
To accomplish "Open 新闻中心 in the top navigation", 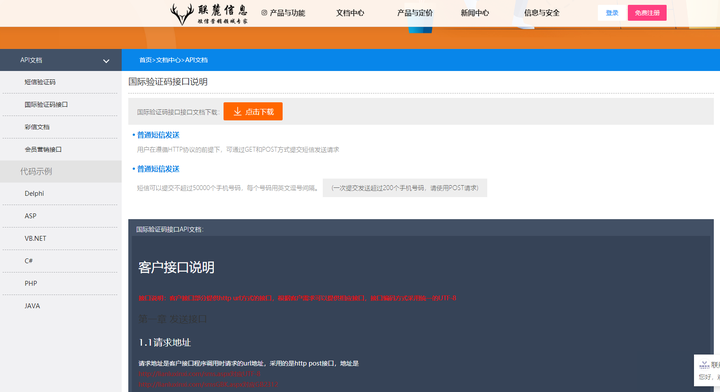I will (475, 13).
